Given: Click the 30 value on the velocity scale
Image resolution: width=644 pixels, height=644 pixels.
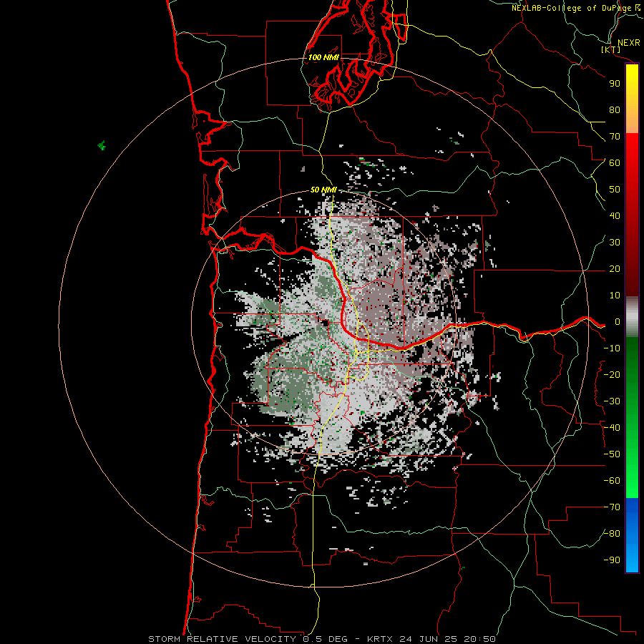Looking at the screenshot, I should (x=615, y=243).
